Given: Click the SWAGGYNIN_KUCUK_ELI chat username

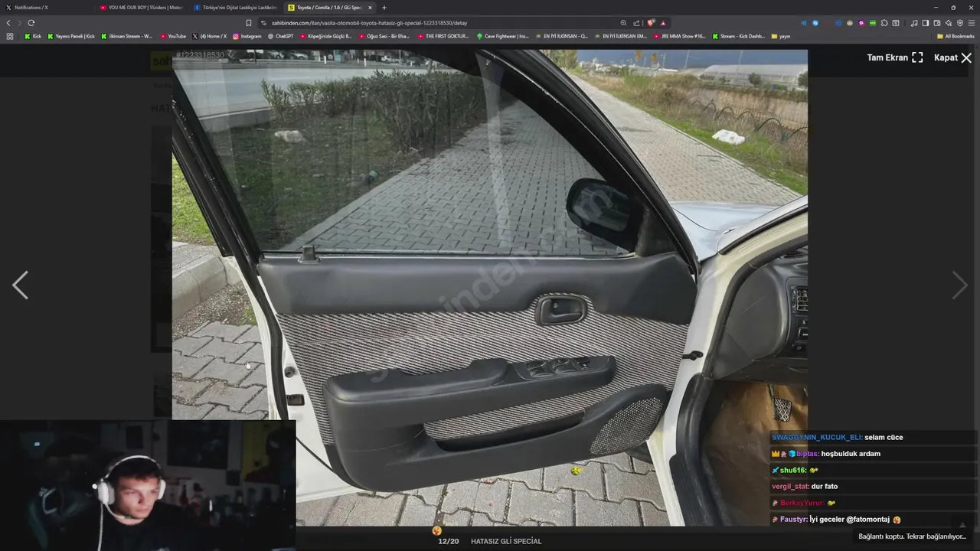Looking at the screenshot, I should 816,437.
